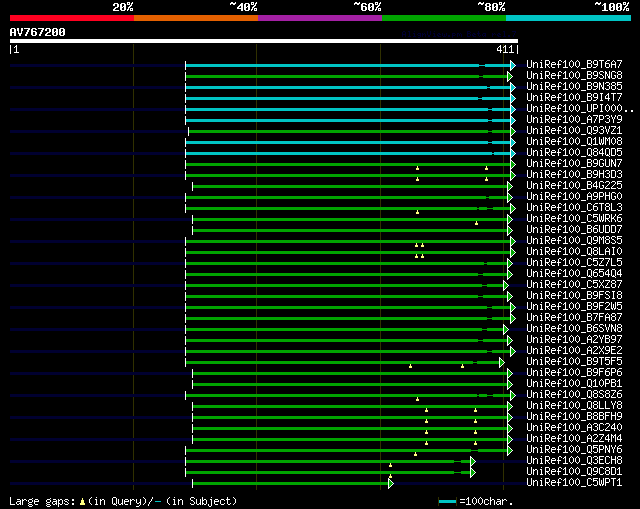Click the cyan =100char scale bar legend
This screenshot has height=509, width=640.
[447, 501]
